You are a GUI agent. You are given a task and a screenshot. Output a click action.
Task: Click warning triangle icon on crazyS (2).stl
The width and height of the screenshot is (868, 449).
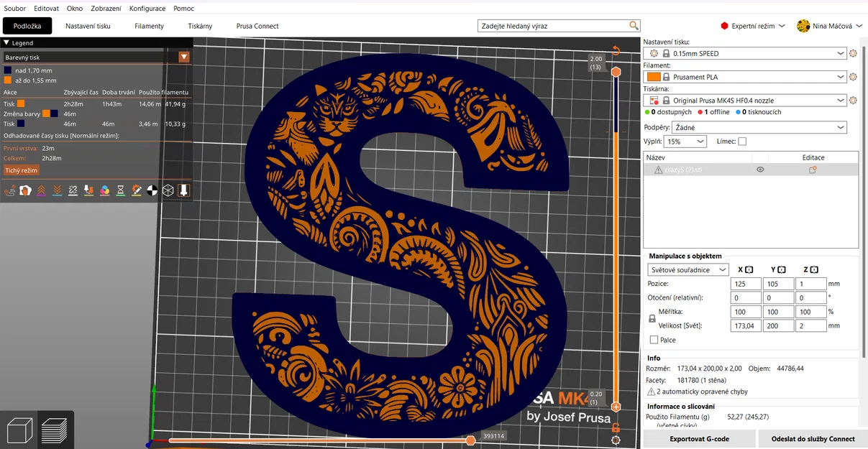658,170
